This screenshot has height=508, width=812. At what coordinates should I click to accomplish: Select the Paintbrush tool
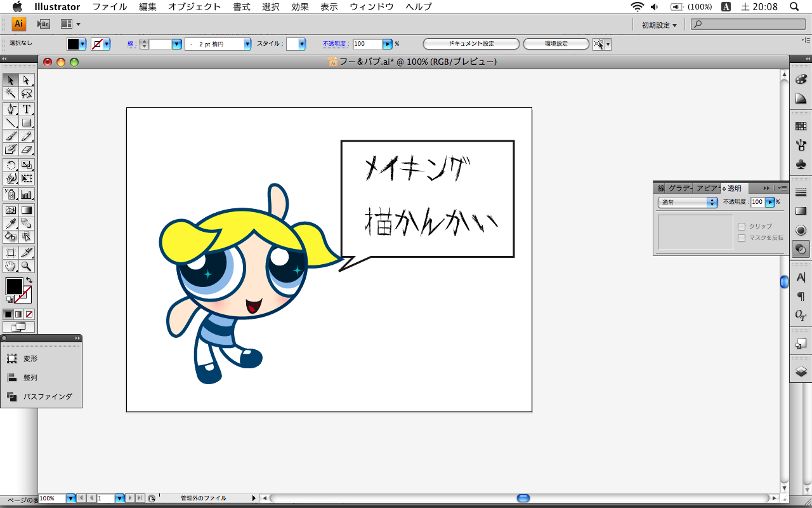(11, 136)
